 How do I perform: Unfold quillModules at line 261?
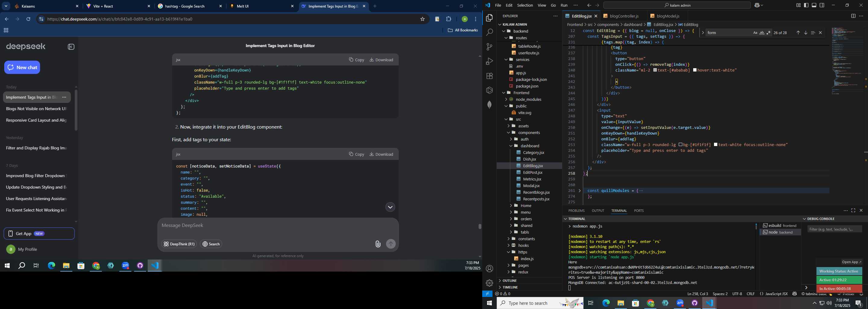[x=580, y=191]
